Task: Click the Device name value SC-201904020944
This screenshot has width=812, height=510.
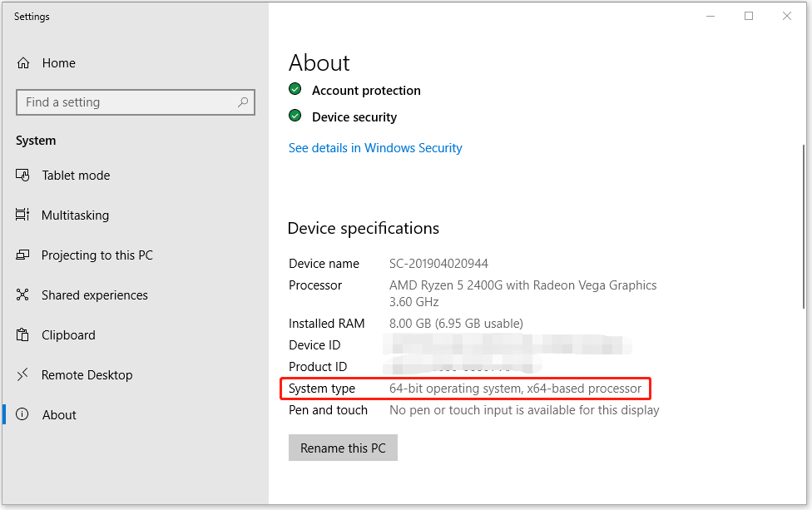Action: [x=438, y=264]
